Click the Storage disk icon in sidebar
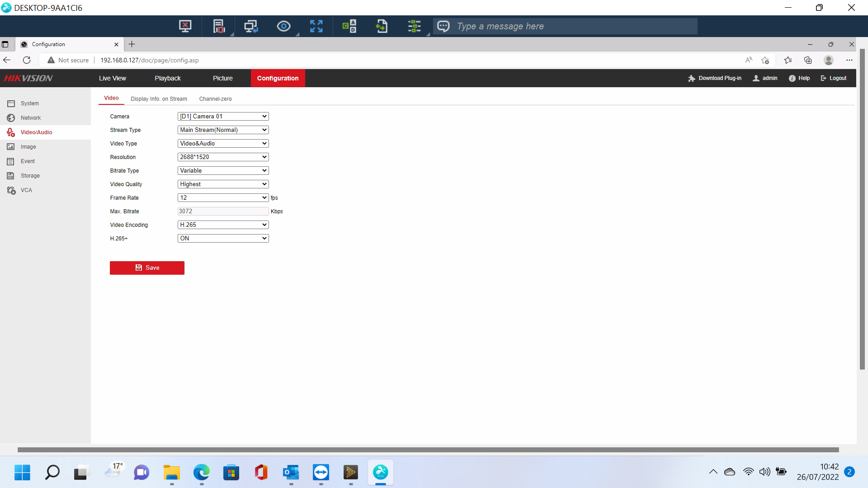The height and width of the screenshot is (488, 868). tap(11, 176)
